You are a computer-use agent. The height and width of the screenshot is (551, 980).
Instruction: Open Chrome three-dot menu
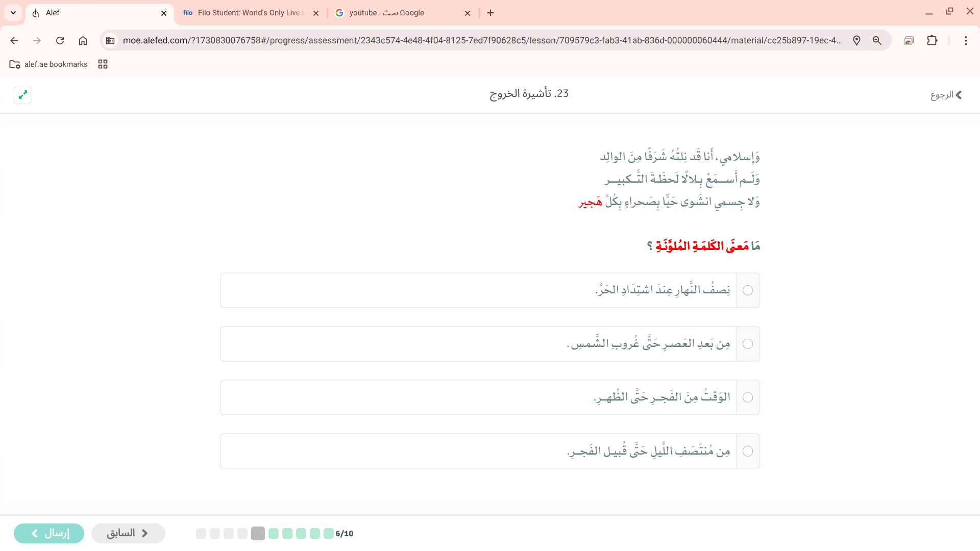(966, 40)
